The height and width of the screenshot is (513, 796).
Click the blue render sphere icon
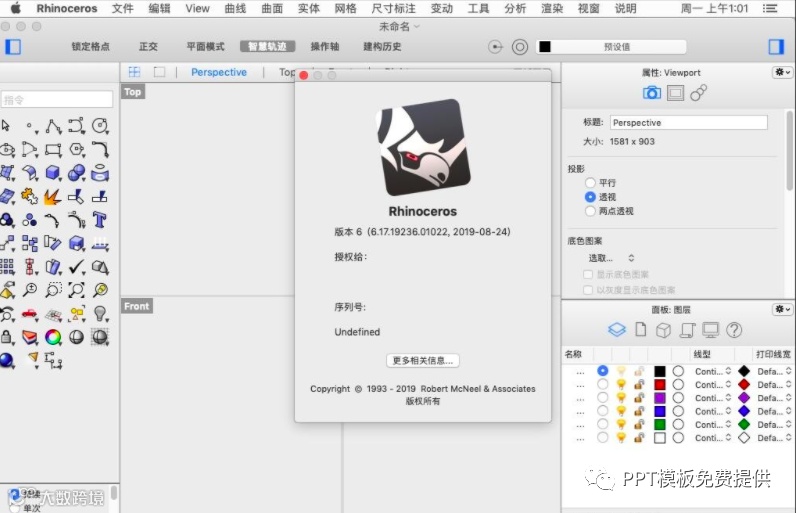(x=7, y=360)
